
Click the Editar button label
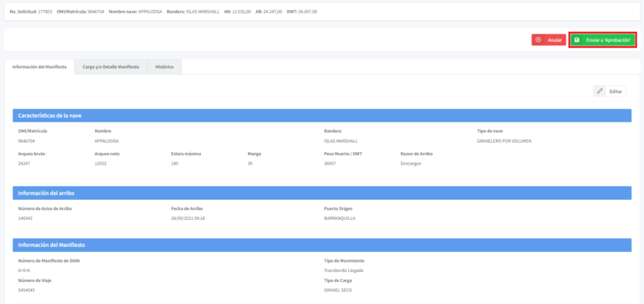(615, 92)
